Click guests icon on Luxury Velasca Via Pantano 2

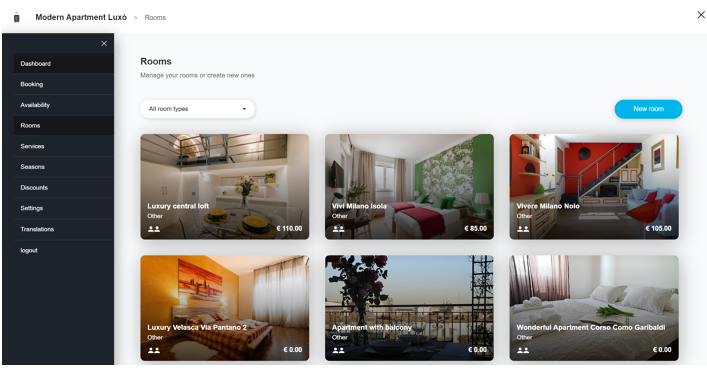click(154, 350)
